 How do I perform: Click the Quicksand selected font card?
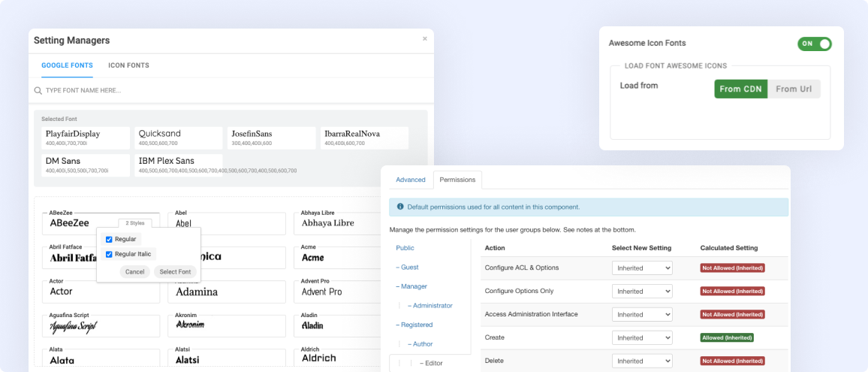click(179, 138)
